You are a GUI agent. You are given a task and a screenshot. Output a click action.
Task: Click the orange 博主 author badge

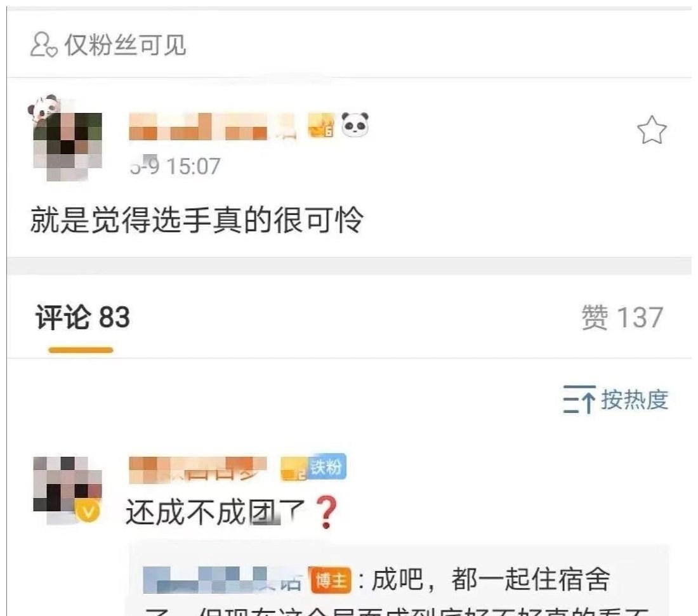(x=331, y=580)
